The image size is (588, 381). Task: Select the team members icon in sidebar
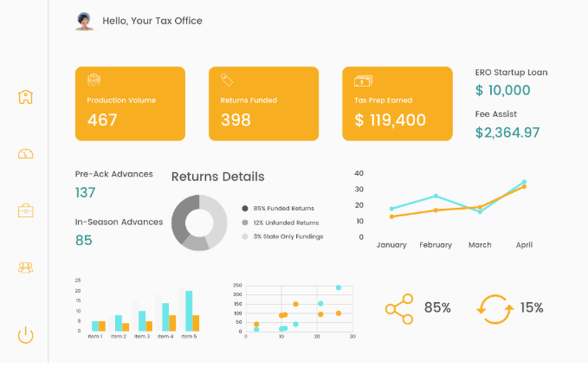pyautogui.click(x=25, y=268)
